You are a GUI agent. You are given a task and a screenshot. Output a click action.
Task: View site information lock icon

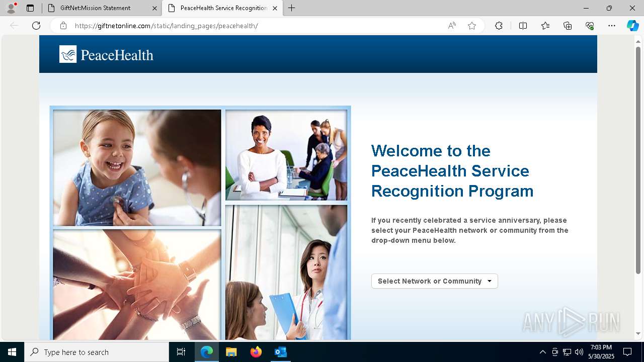(x=63, y=26)
